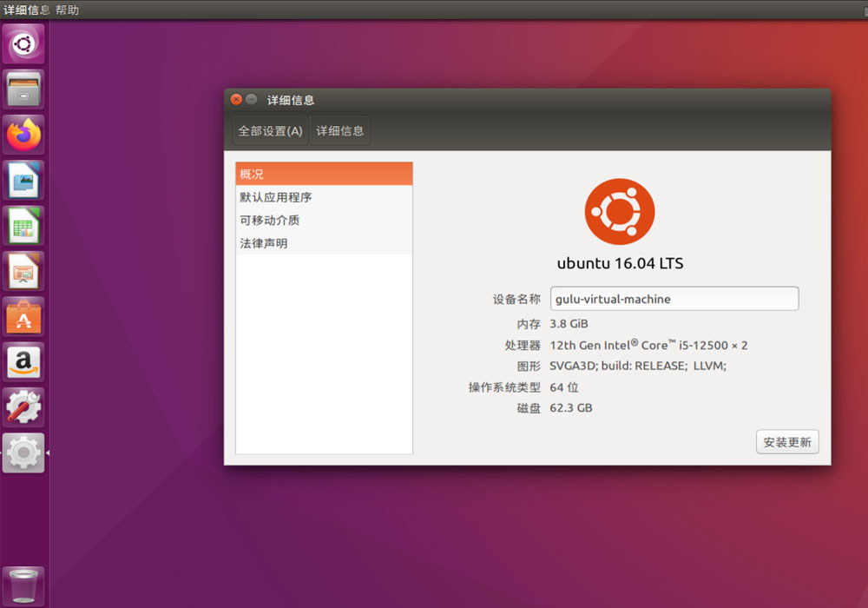Click the OS type value '64 位'

(x=564, y=387)
